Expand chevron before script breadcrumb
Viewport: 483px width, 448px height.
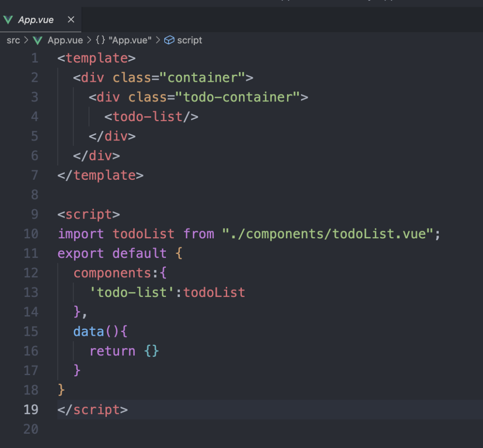coord(158,40)
